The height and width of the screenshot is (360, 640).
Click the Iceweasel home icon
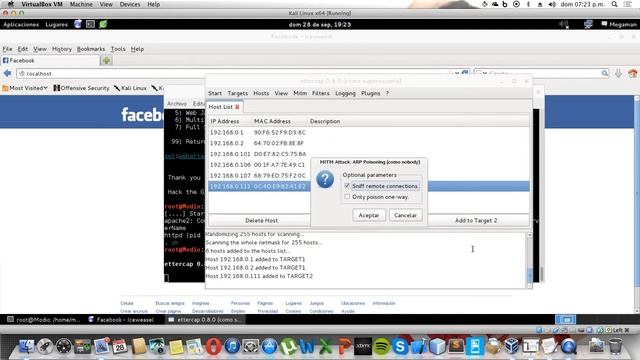633,73
